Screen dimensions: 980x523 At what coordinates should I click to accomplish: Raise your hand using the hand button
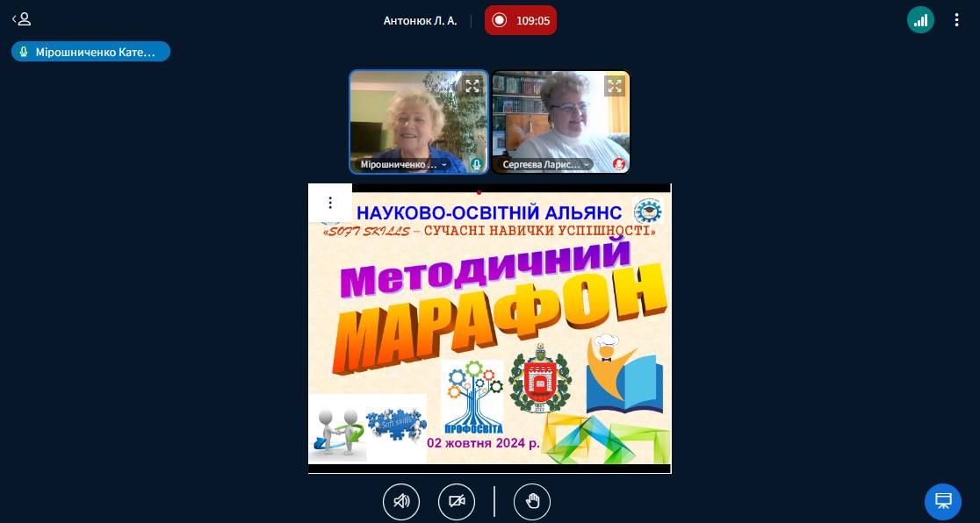532,501
